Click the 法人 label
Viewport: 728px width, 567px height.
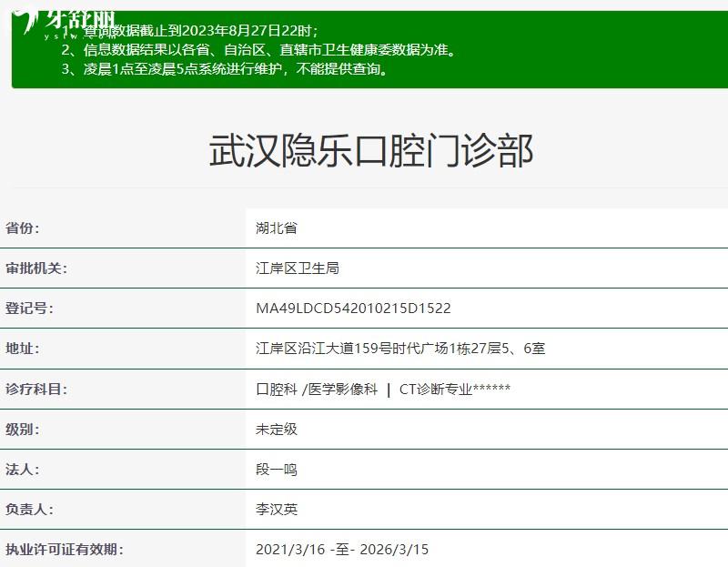(x=22, y=469)
